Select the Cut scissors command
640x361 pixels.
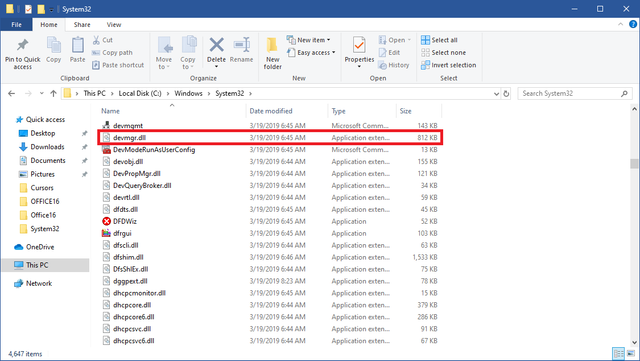click(102, 40)
